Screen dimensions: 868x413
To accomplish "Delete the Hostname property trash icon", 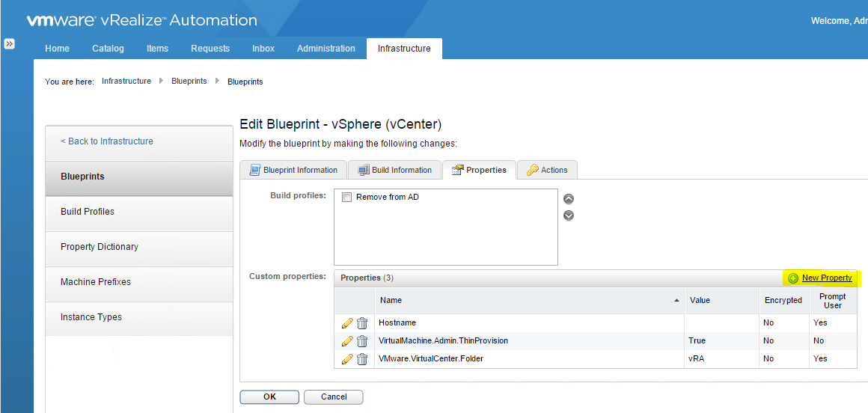I will point(362,322).
